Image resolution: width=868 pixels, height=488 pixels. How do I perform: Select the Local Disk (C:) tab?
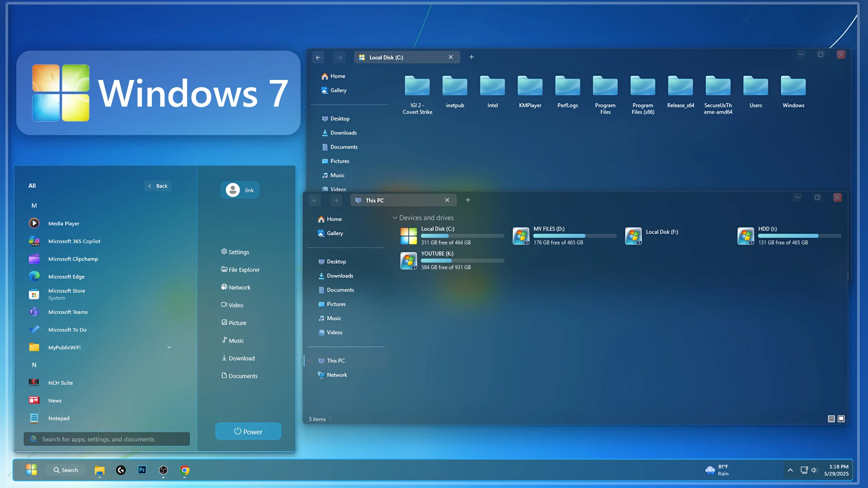[x=407, y=57]
